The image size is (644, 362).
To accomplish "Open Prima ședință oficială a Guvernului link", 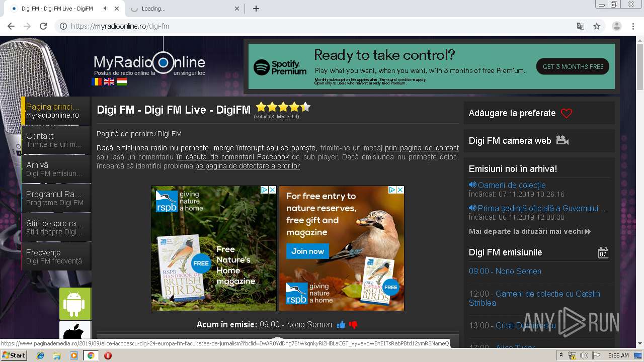I will click(x=543, y=208).
